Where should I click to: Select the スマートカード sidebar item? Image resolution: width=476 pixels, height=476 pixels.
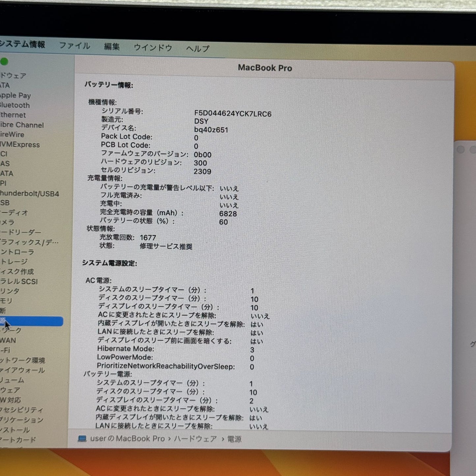(18, 440)
